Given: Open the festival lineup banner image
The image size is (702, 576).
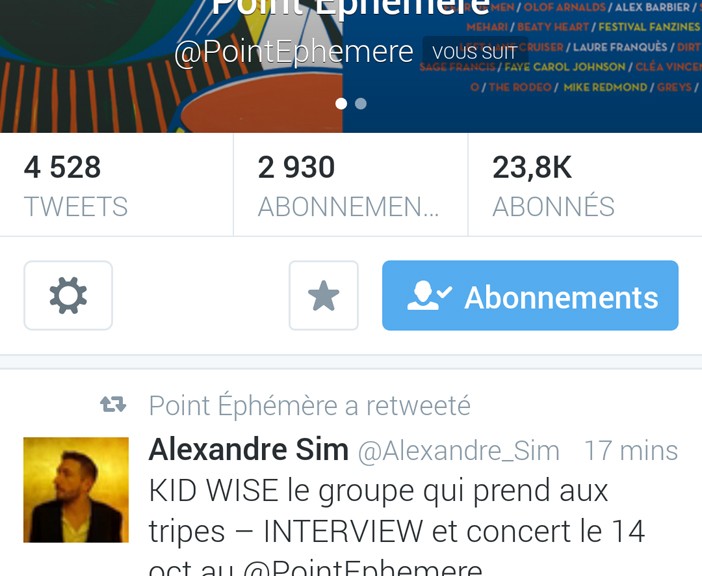Looking at the screenshot, I should [522, 66].
